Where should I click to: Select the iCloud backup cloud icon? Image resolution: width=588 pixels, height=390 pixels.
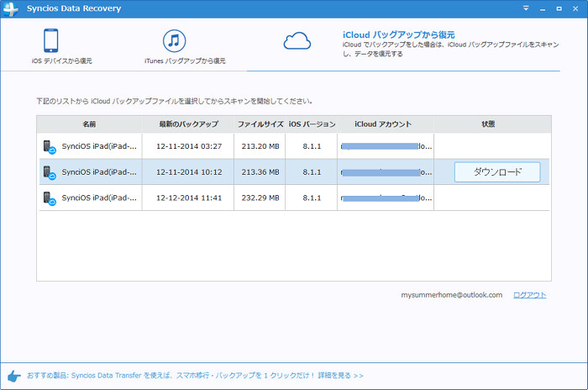coord(297,41)
